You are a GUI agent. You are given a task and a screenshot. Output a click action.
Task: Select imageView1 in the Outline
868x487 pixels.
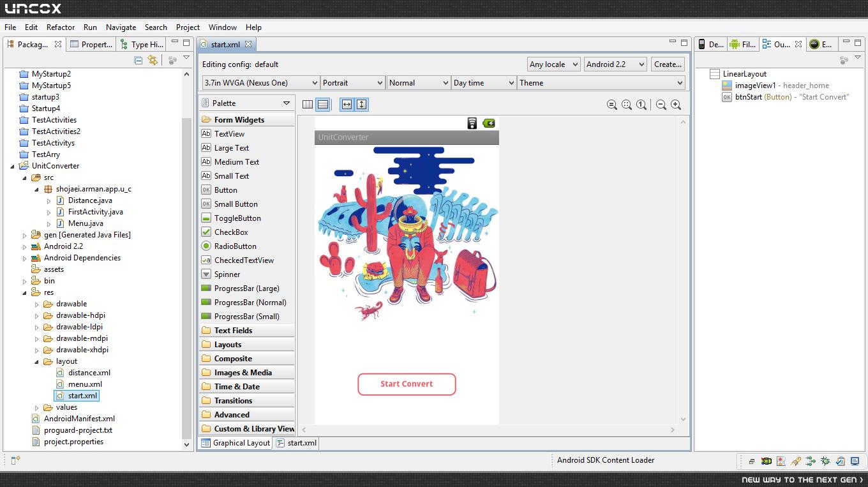[755, 86]
